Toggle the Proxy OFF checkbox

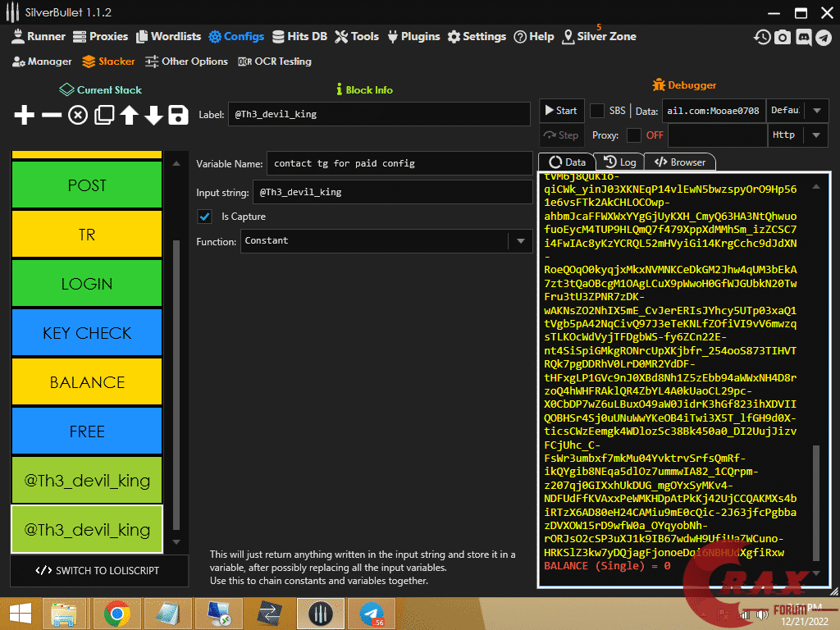(x=634, y=135)
